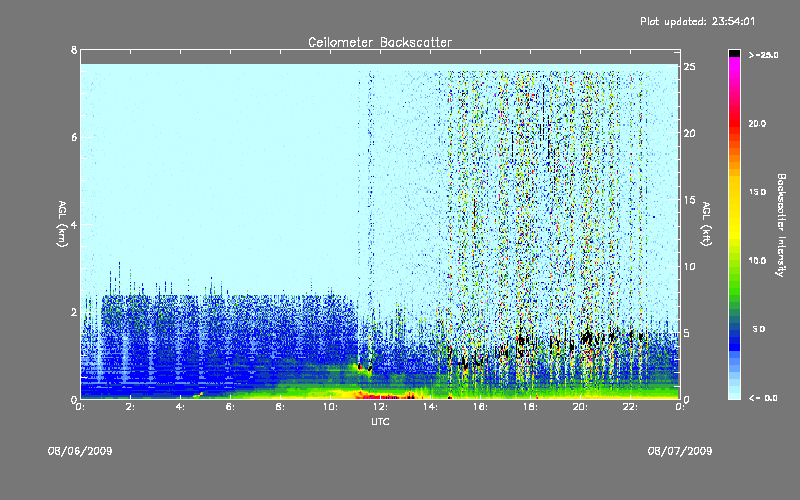This screenshot has height=500, width=800.
Task: Click the 6 km tick label on the left axis
Action: point(74,137)
